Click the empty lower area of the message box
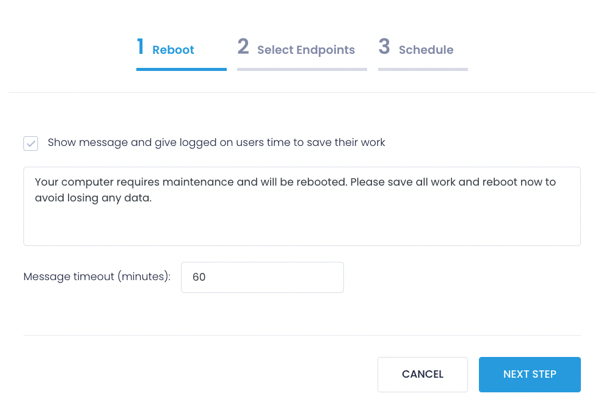 click(302, 228)
